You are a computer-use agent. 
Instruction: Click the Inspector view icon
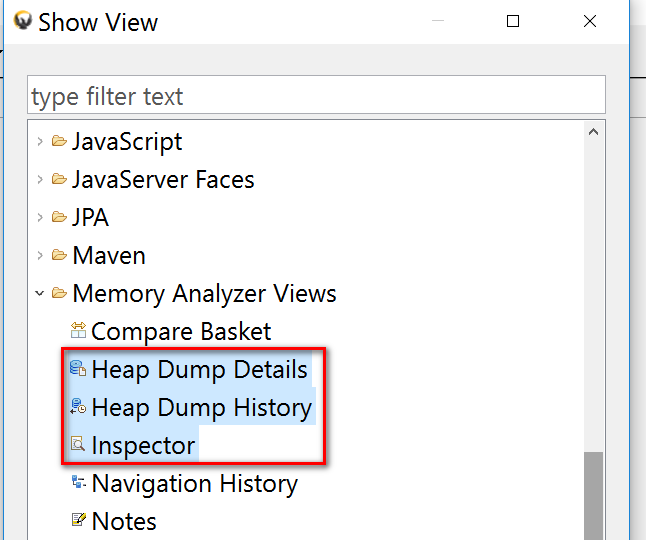79,445
